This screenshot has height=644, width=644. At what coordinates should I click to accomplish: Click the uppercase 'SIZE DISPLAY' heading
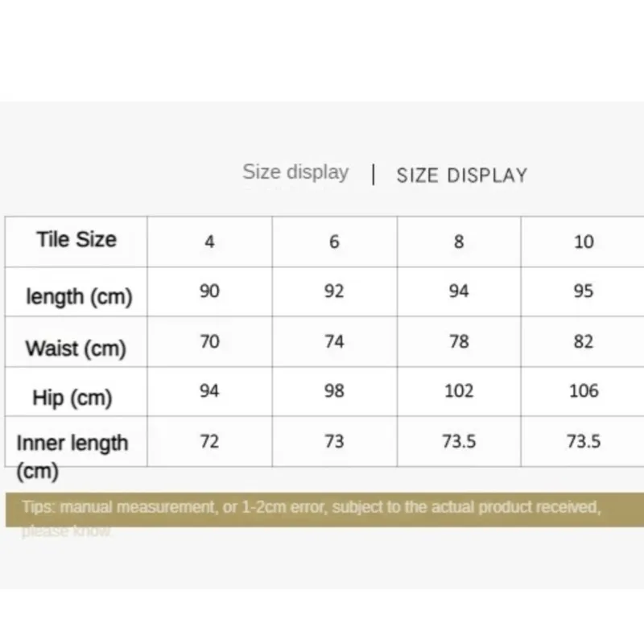click(461, 175)
